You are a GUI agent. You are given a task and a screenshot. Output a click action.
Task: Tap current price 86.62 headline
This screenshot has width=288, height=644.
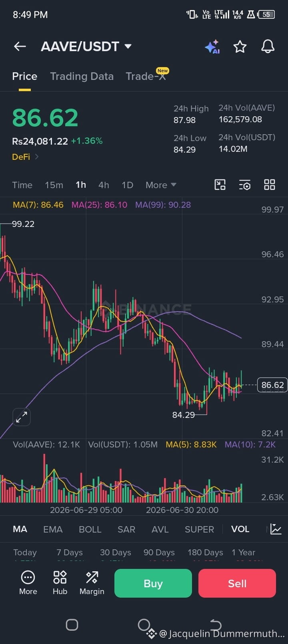tap(45, 117)
